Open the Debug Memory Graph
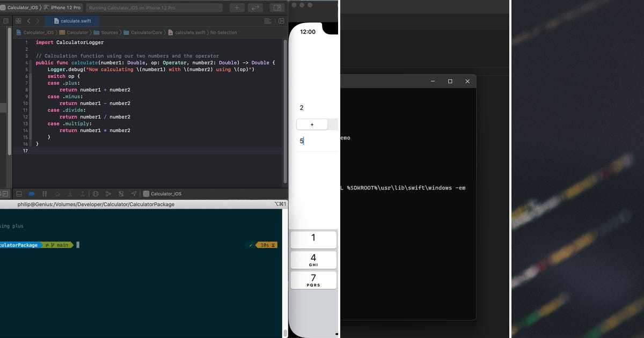 [109, 194]
